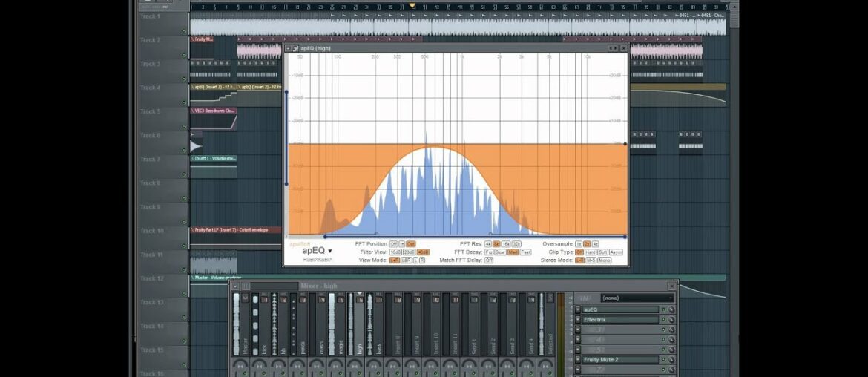Viewport: 868px width, 377px height.
Task: Toggle Match FFT Delay Off button
Action: [489, 260]
